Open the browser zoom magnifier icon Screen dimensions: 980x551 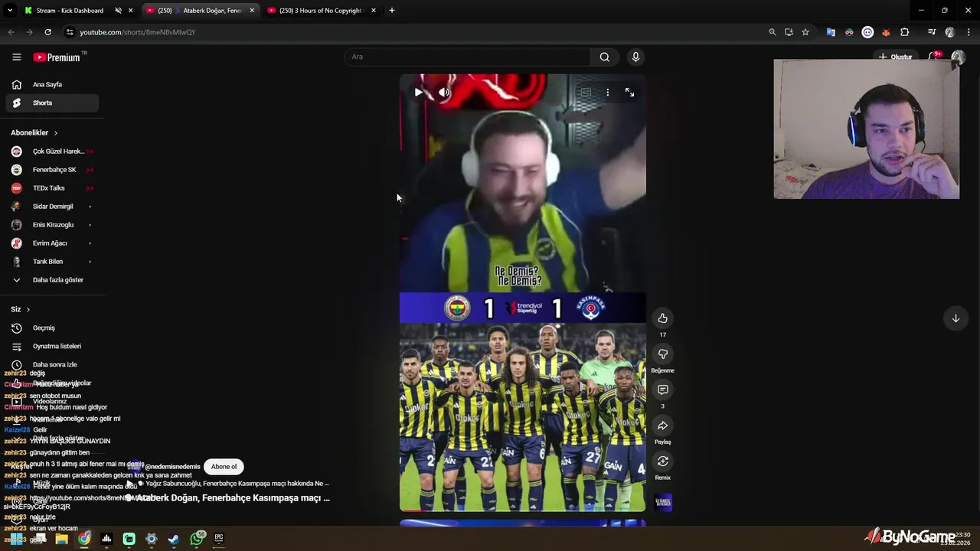[773, 32]
